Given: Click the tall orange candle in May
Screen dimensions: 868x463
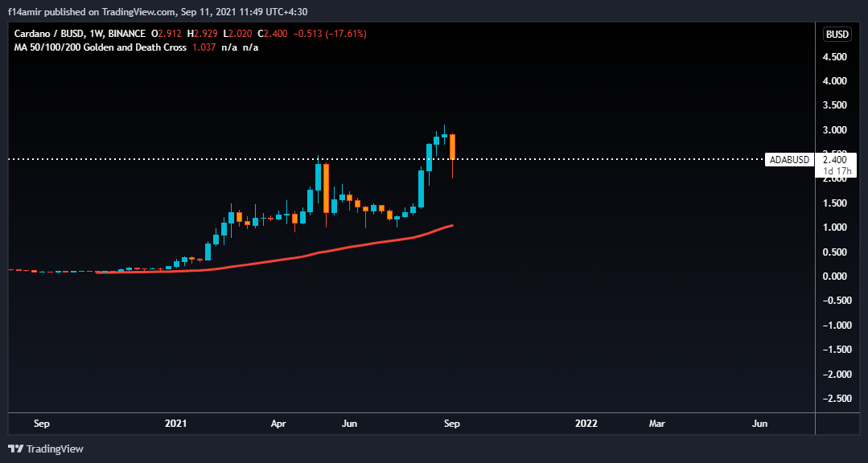Looking at the screenshot, I should (x=326, y=188).
